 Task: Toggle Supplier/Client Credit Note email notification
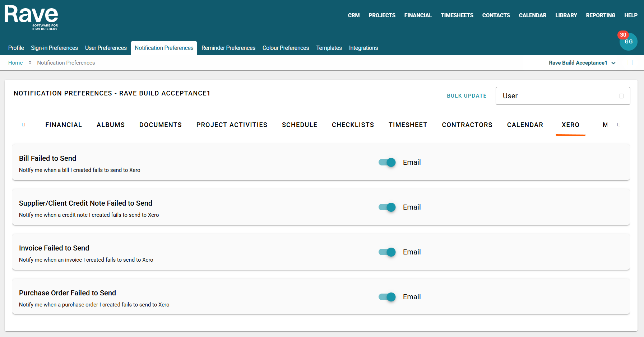[x=387, y=207]
